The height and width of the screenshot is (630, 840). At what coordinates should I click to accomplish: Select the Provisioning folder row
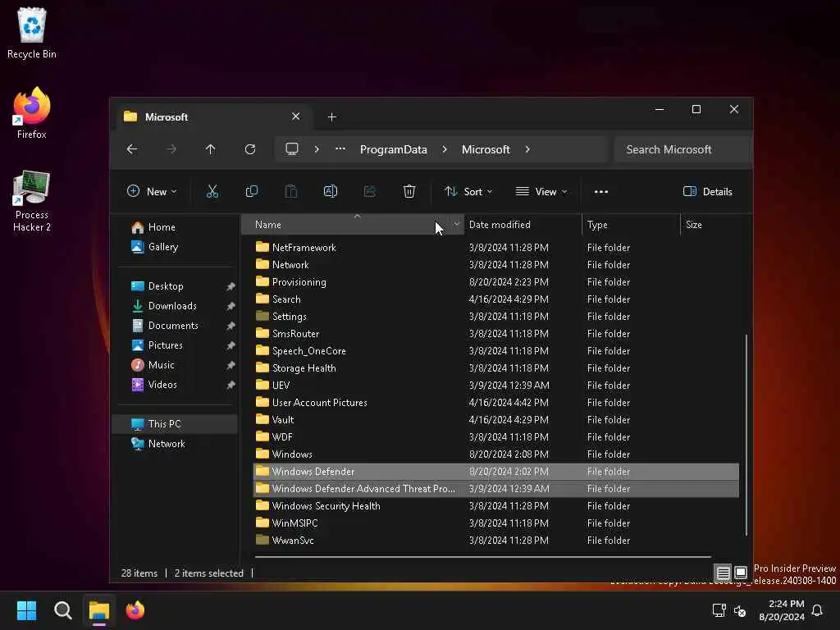495,282
